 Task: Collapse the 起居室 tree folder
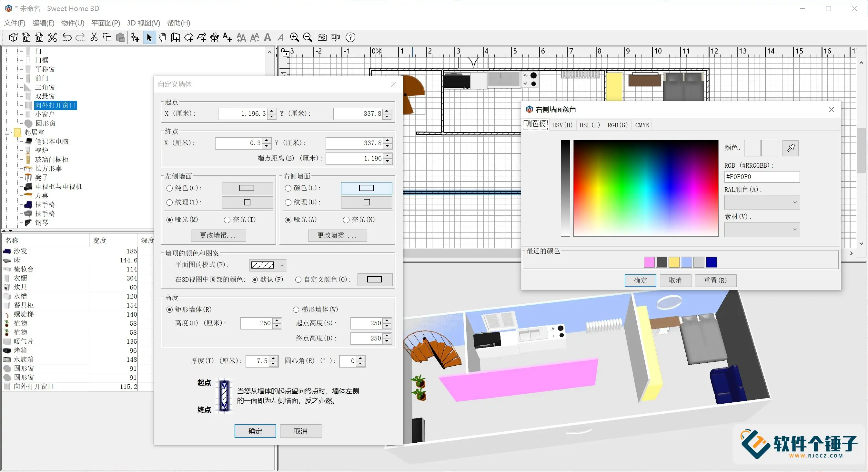point(7,133)
